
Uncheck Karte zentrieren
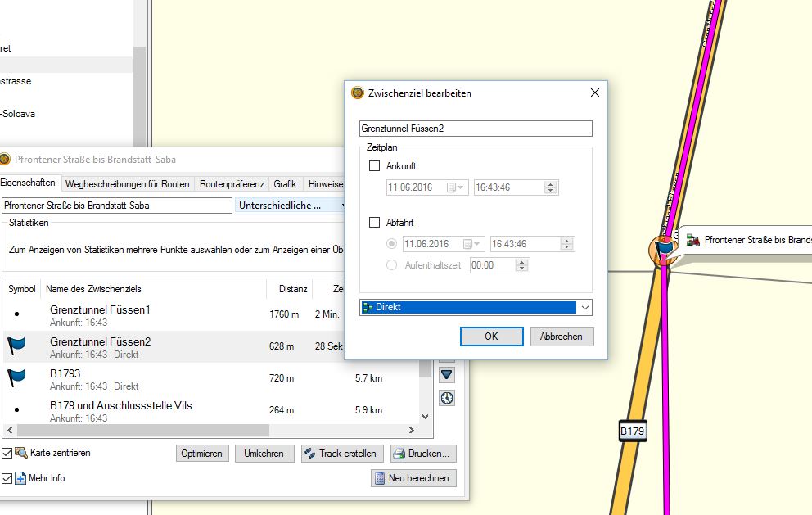pyautogui.click(x=7, y=453)
